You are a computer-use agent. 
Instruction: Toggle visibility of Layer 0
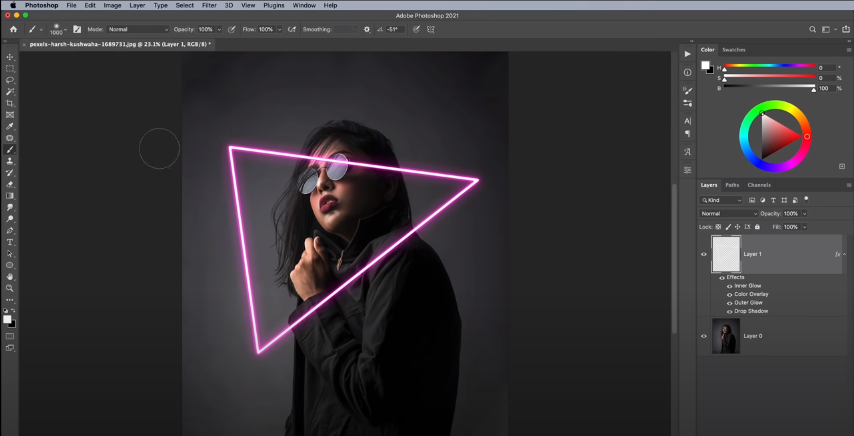(x=703, y=336)
